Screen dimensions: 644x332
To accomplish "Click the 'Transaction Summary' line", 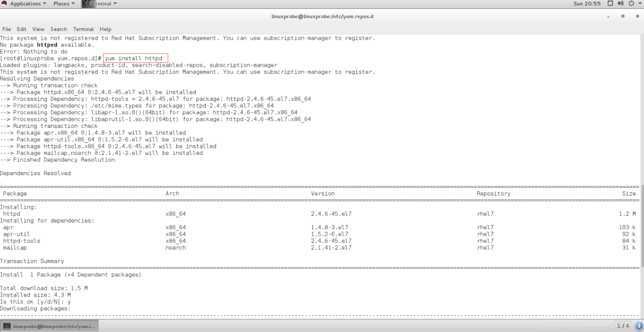I will [32, 261].
